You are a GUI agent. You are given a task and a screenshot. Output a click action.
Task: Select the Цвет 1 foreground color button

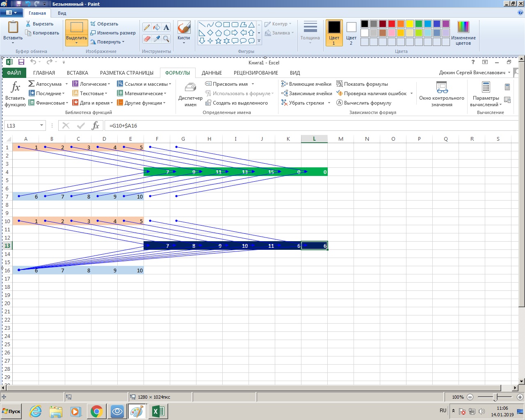(x=334, y=33)
